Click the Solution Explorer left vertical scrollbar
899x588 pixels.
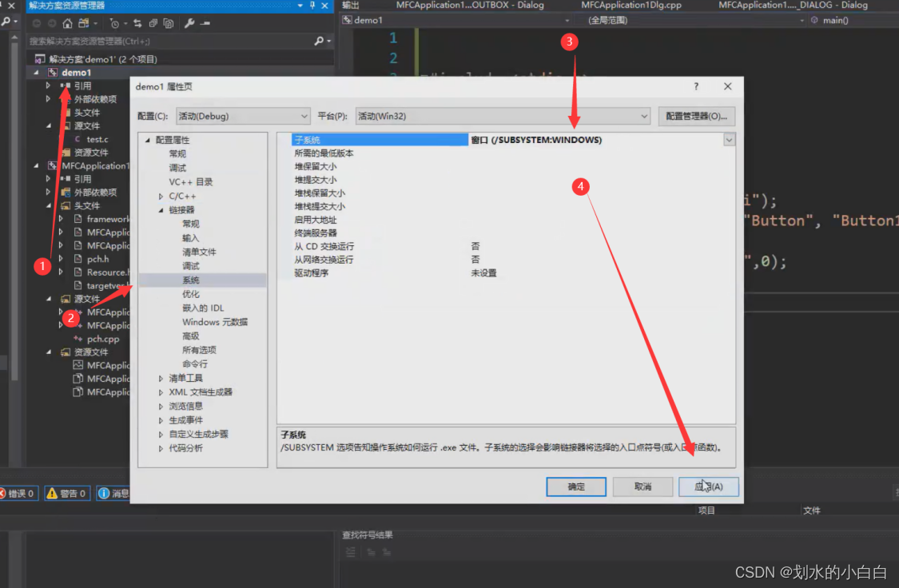click(x=14, y=206)
